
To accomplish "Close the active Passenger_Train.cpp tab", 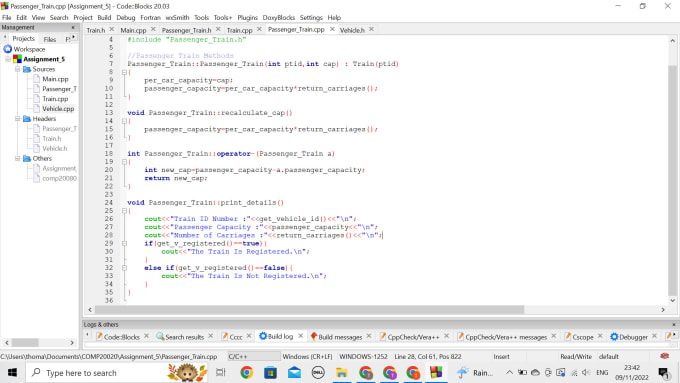I will 332,29.
